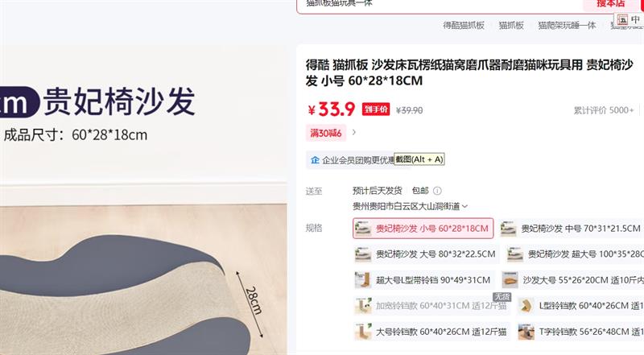Image resolution: width=644 pixels, height=355 pixels.
Task: Select spec 大号铃铛款 60*40*26CM 适12斤猫
Action: (431, 332)
